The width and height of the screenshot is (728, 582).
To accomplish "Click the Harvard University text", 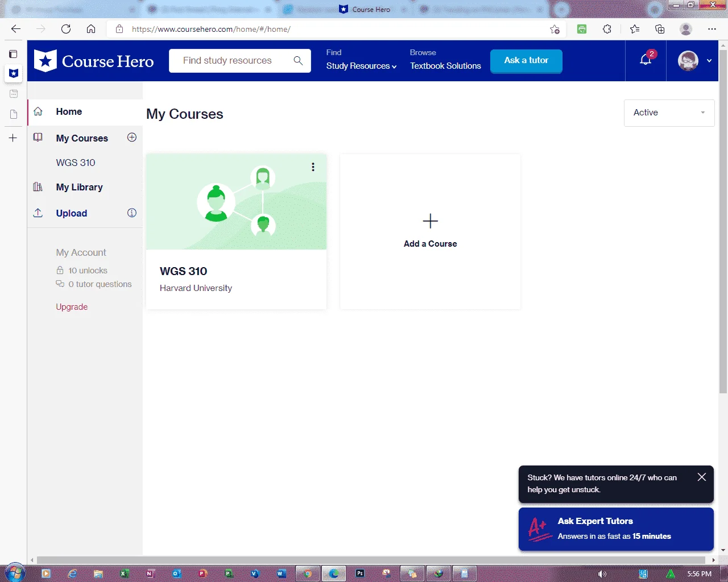I will point(196,288).
